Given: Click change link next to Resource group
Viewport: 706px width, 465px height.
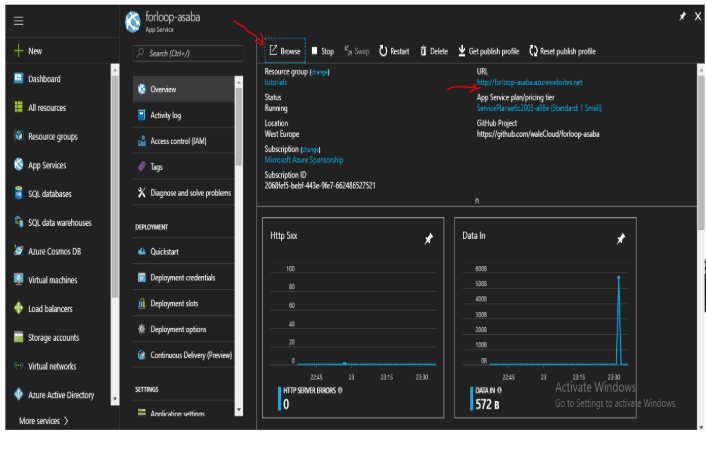Looking at the screenshot, I should [320, 72].
